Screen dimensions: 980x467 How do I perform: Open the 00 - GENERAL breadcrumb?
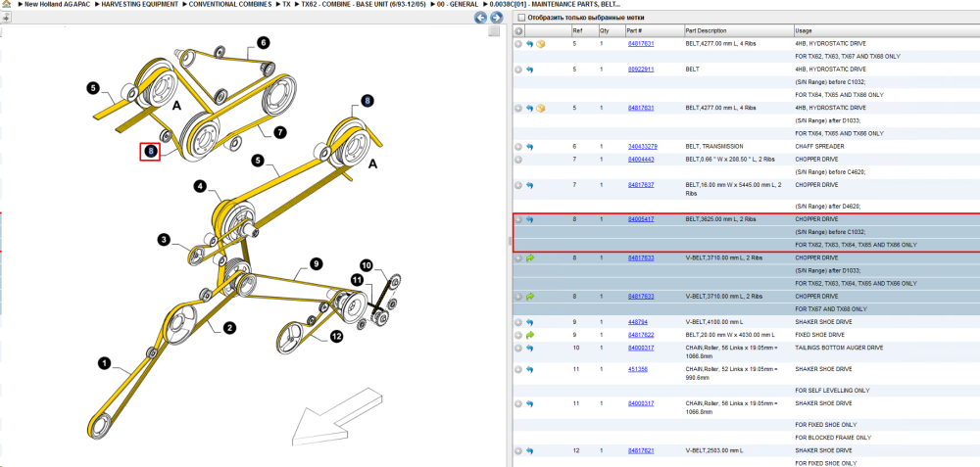tap(458, 4)
